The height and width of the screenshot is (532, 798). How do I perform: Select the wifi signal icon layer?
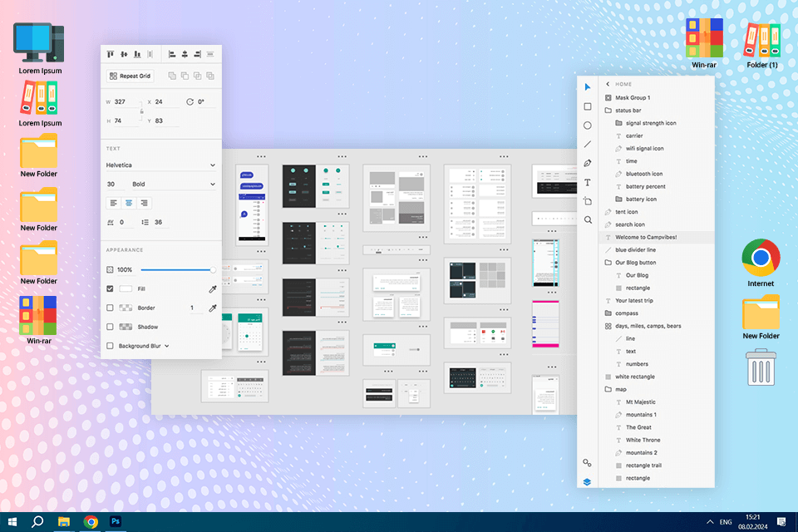(x=657, y=149)
